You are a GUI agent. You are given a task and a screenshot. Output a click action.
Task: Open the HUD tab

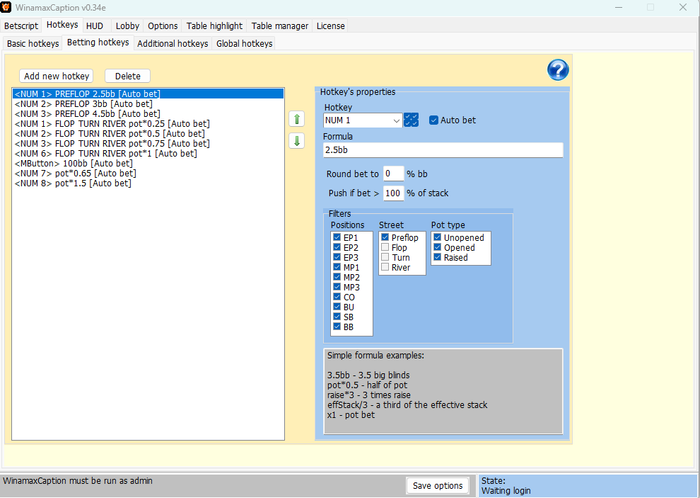point(95,26)
